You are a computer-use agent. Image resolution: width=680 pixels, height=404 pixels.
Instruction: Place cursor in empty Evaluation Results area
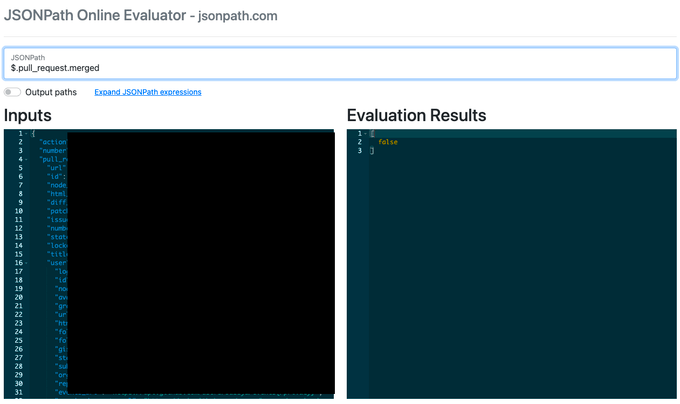pyautogui.click(x=510, y=280)
